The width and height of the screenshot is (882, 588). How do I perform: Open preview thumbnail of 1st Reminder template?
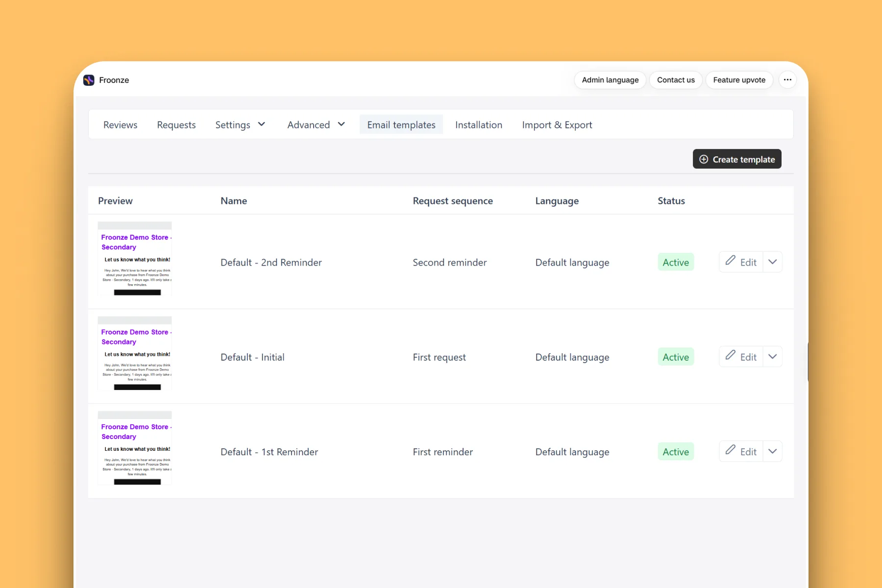click(x=135, y=448)
